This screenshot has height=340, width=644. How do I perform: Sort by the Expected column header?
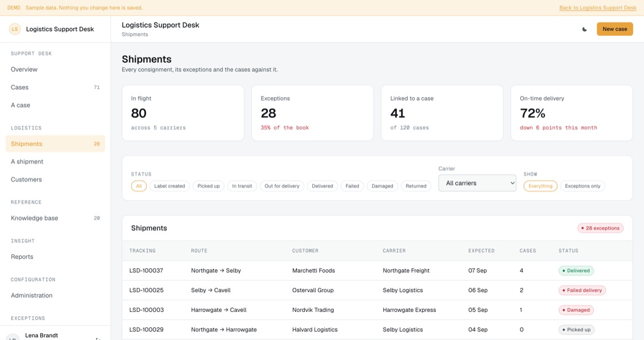[x=481, y=251]
